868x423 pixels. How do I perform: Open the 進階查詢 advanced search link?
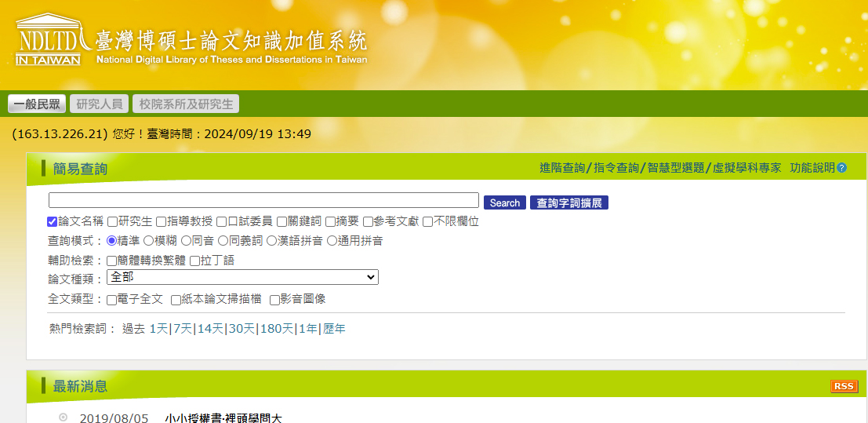pyautogui.click(x=561, y=168)
